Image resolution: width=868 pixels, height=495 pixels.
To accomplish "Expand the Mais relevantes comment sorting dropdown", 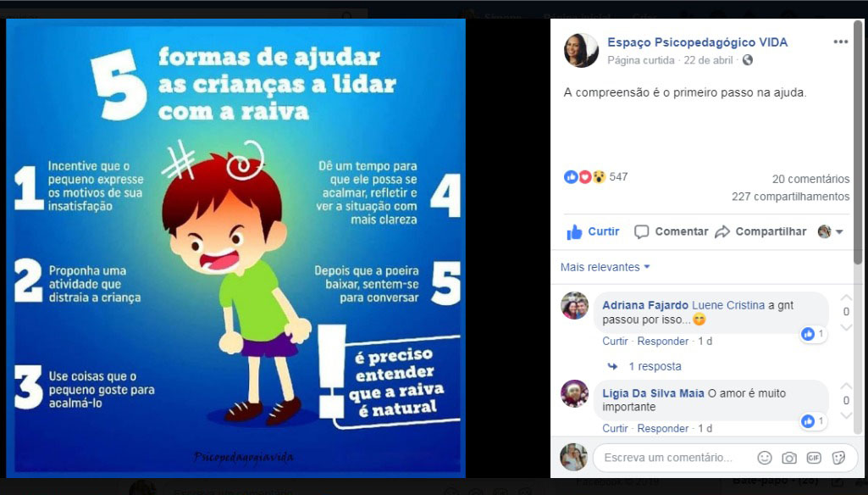I will coord(605,267).
